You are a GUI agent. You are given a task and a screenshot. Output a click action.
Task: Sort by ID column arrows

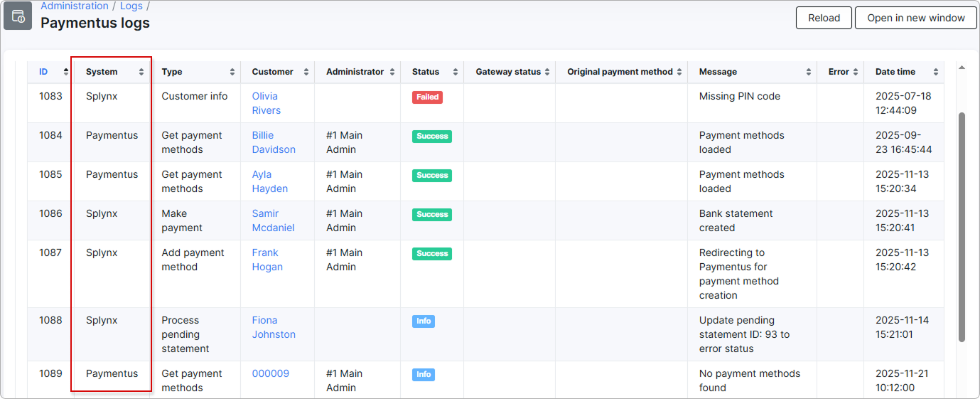(x=66, y=72)
